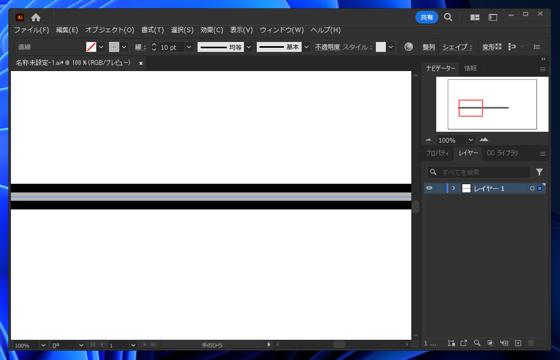560x360 pixels.
Task: Open the 不透明度 opacity link
Action: click(x=327, y=47)
